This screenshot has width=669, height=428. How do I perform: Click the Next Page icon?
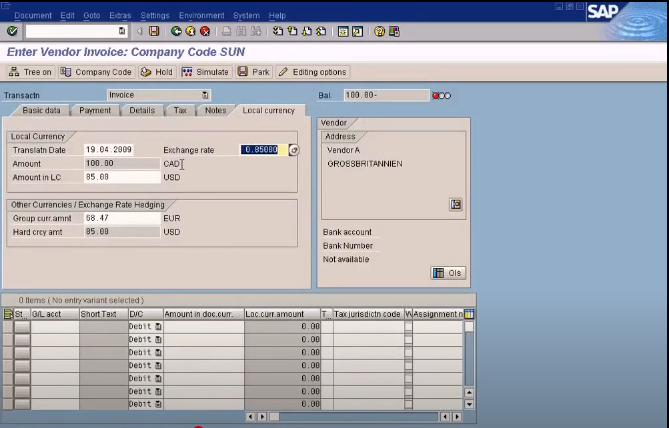point(307,31)
